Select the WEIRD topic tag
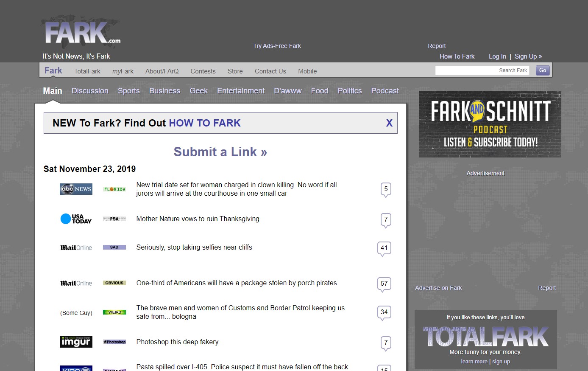Screen dimensions: 588x371 pos(114,312)
